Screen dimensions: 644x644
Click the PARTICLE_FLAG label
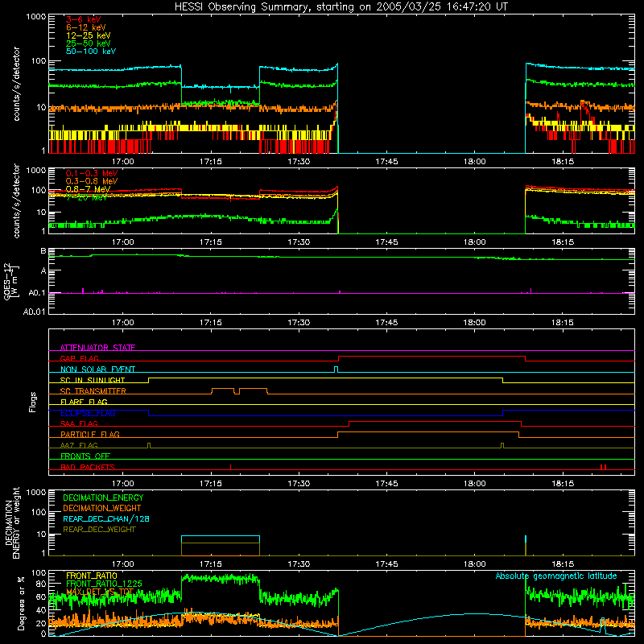tap(90, 434)
